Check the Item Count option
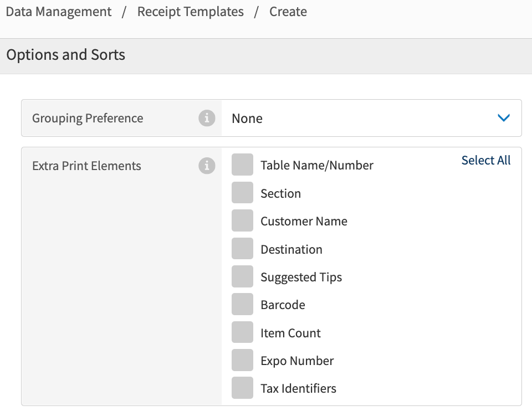The width and height of the screenshot is (532, 411). [242, 332]
